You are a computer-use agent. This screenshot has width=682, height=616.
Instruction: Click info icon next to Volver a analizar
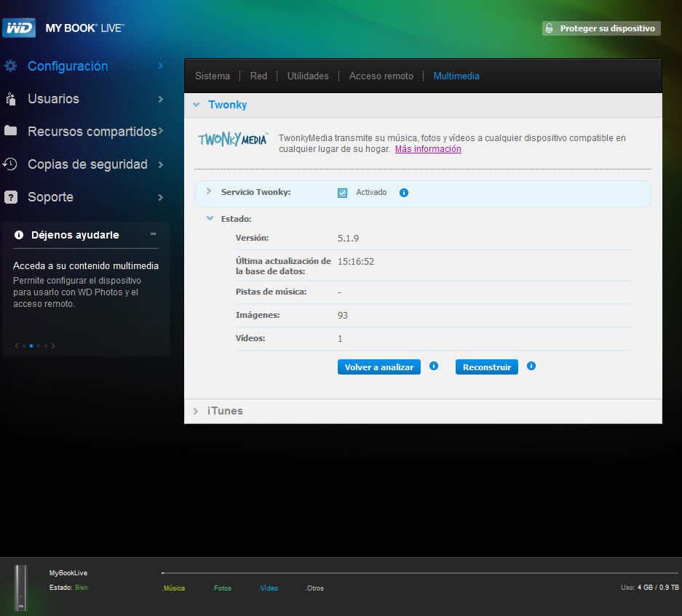click(x=434, y=367)
